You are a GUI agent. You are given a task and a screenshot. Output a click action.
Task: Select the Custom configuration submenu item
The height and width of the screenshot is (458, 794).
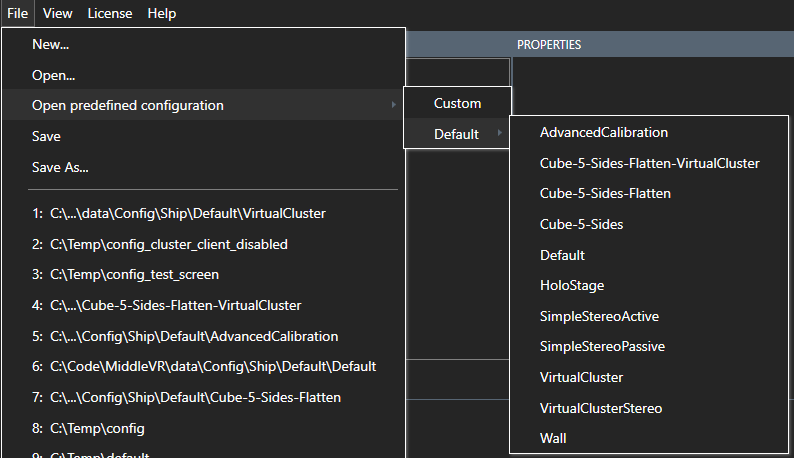tap(457, 103)
